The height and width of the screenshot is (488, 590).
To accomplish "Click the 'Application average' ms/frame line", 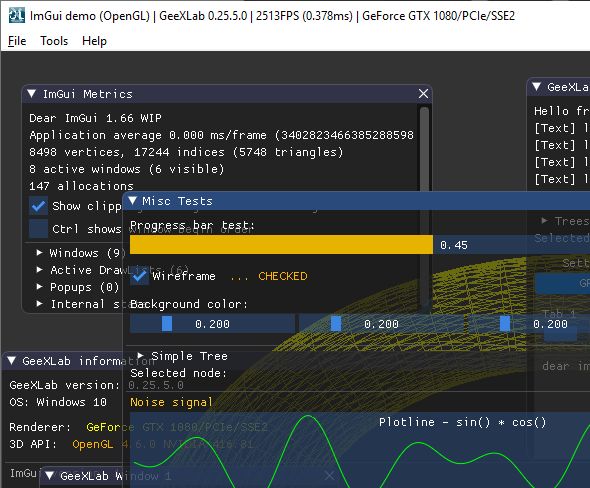I will [222, 135].
